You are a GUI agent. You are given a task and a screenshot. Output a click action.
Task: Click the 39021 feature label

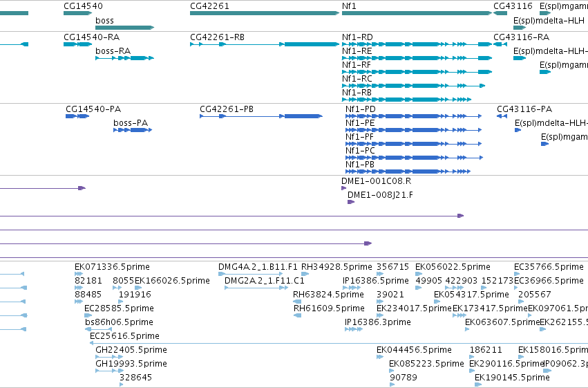pos(390,295)
